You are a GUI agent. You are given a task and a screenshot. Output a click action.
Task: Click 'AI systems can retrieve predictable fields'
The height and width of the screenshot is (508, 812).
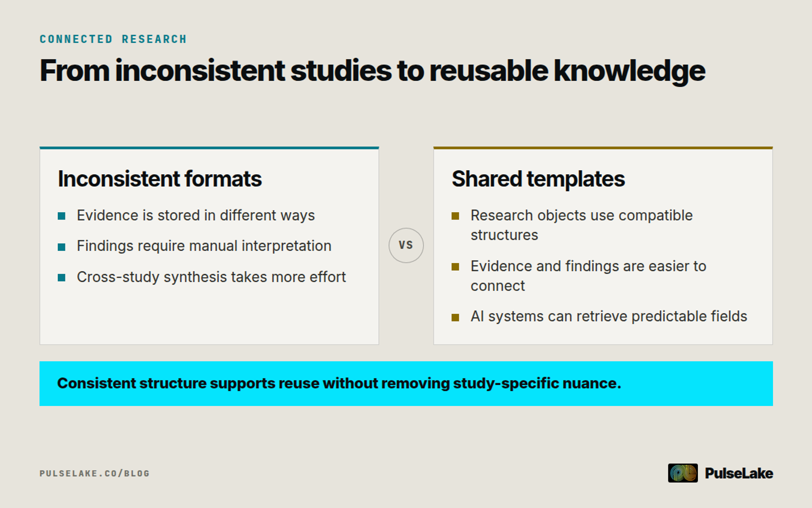click(609, 316)
